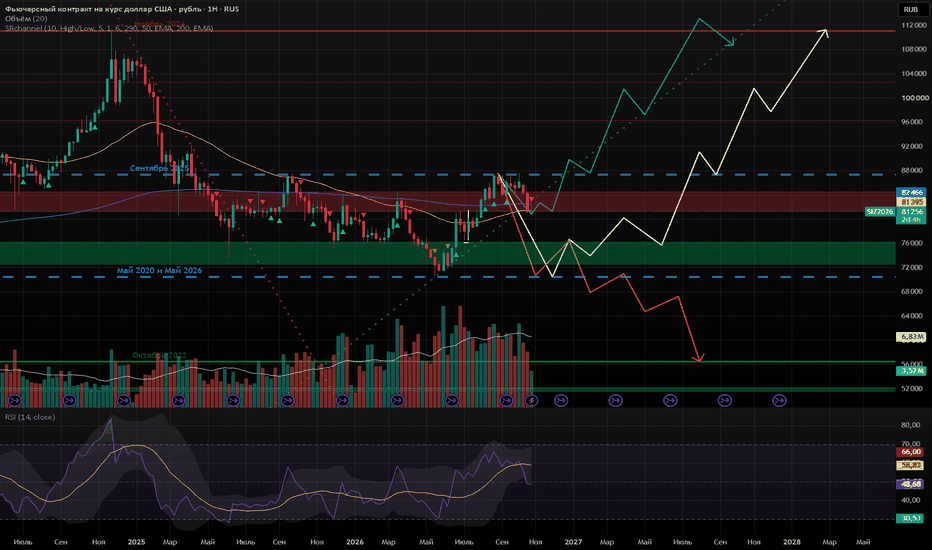Click the 100000 price axis label
Image resolution: width=932 pixels, height=550 pixels.
click(x=914, y=98)
